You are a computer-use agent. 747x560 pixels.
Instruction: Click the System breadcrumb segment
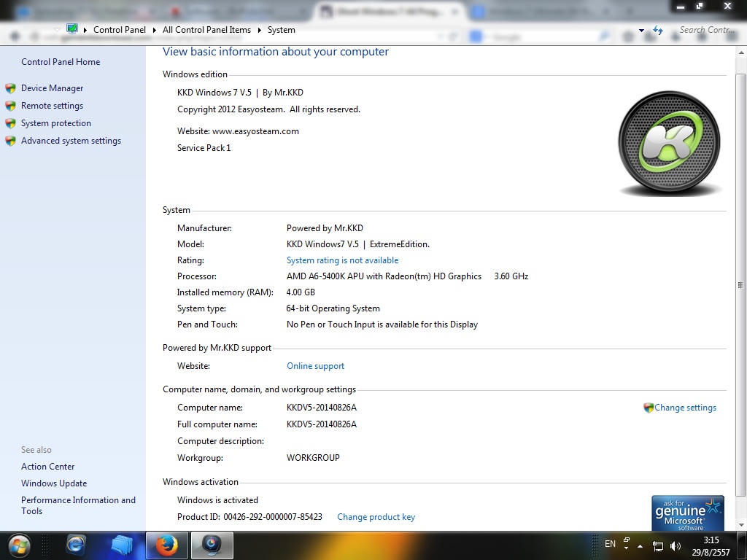coord(281,30)
